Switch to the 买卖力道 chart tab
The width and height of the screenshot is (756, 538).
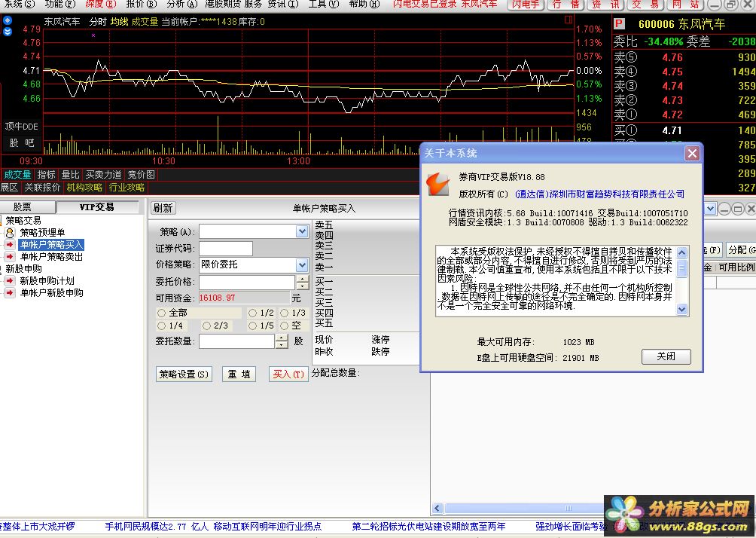[103, 175]
